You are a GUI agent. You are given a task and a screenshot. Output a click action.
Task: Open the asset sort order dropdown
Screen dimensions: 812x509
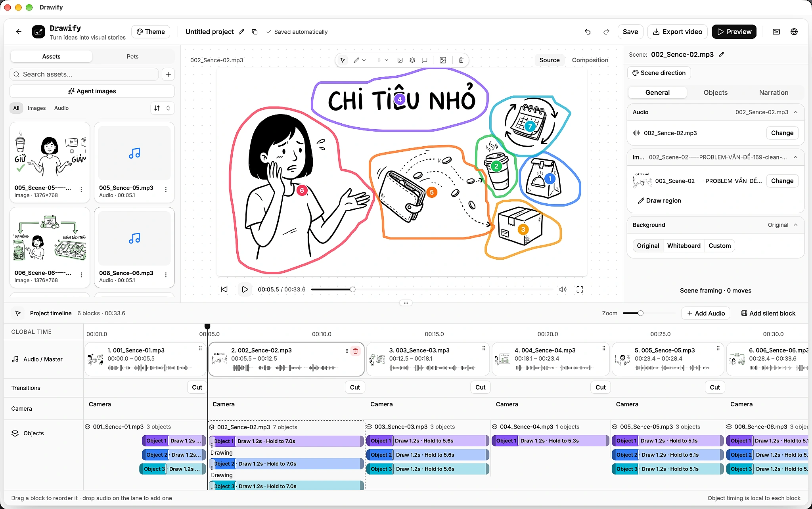coord(163,108)
